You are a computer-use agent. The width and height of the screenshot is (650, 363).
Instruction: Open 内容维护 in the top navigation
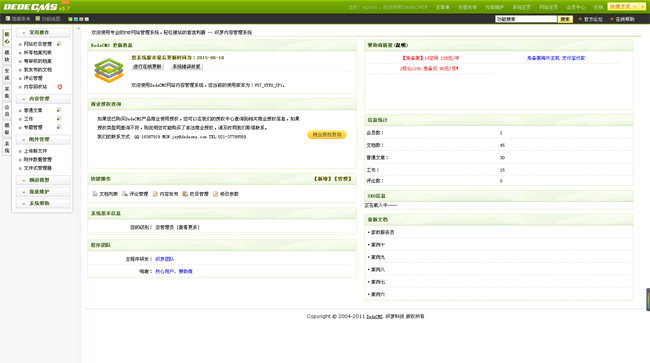tap(494, 7)
